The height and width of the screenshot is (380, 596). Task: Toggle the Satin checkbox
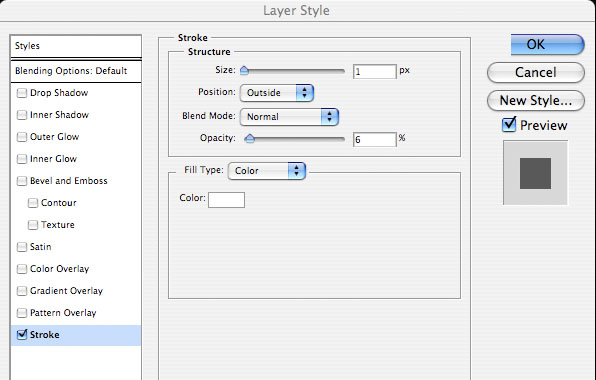tap(22, 247)
